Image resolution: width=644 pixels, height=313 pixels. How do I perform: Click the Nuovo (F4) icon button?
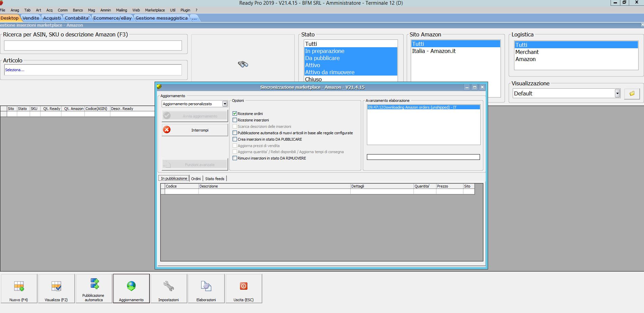[x=19, y=288]
